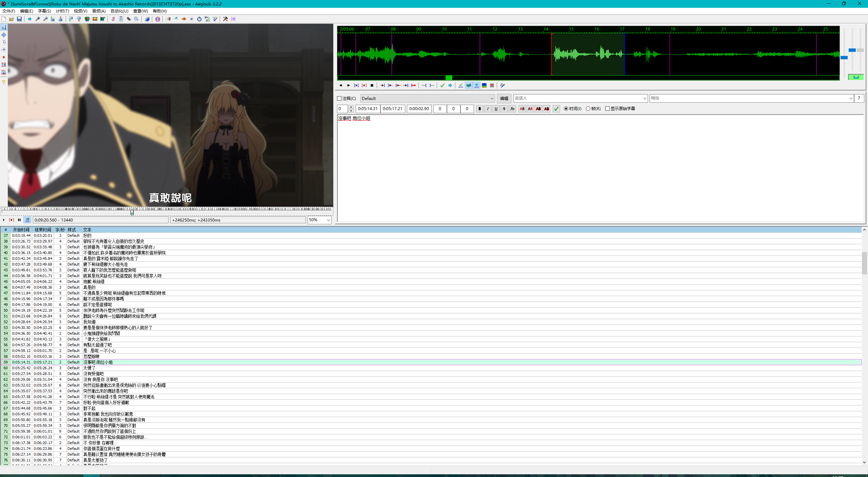This screenshot has width=868, height=477.
Task: Open Timing Post-Processor clock icon
Action: pos(199,19)
